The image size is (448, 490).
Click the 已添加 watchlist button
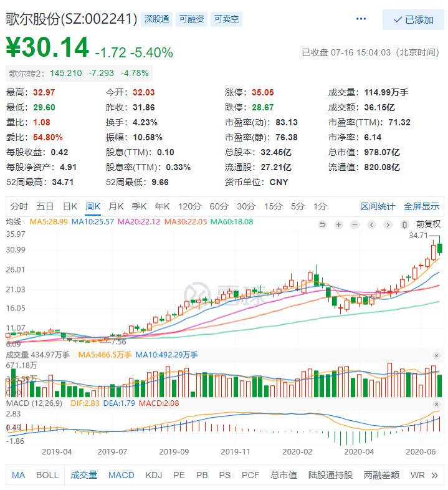click(x=413, y=20)
